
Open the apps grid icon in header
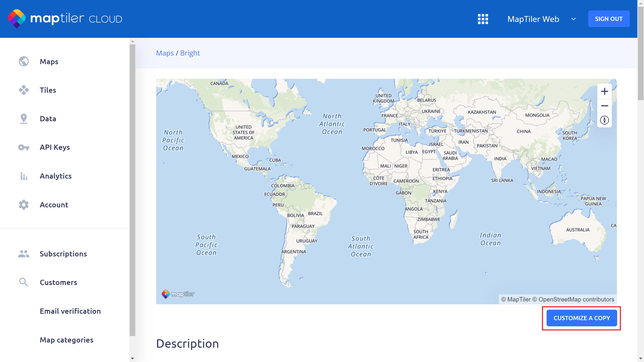(x=483, y=19)
